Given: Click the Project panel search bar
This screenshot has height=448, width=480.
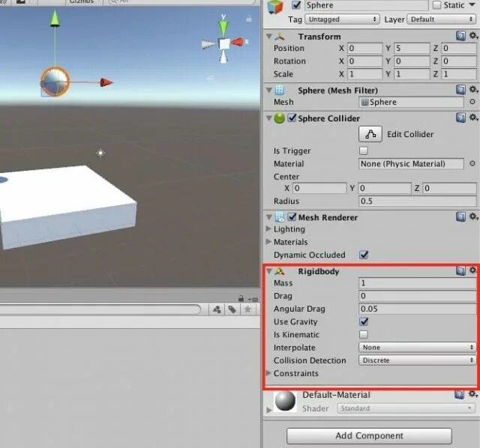Looking at the screenshot, I should [x=100, y=309].
